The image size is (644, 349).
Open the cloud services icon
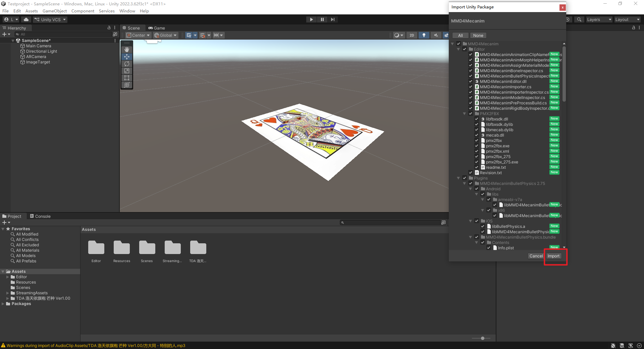click(x=26, y=19)
